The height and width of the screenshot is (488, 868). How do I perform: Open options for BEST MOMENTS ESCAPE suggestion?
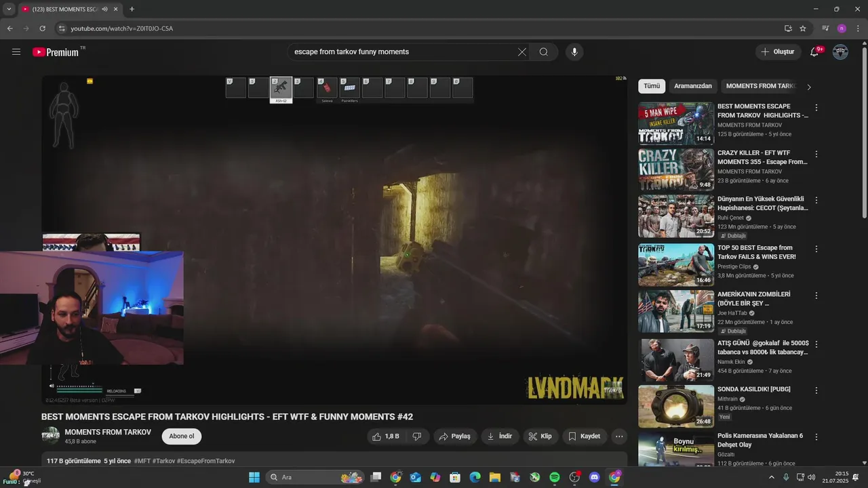click(816, 108)
